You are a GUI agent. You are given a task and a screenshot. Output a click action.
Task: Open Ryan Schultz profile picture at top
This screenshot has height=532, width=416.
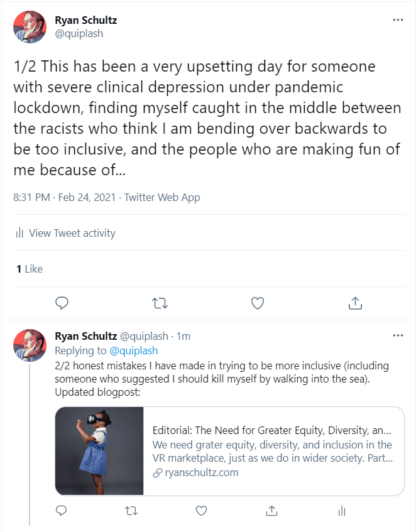pos(30,27)
